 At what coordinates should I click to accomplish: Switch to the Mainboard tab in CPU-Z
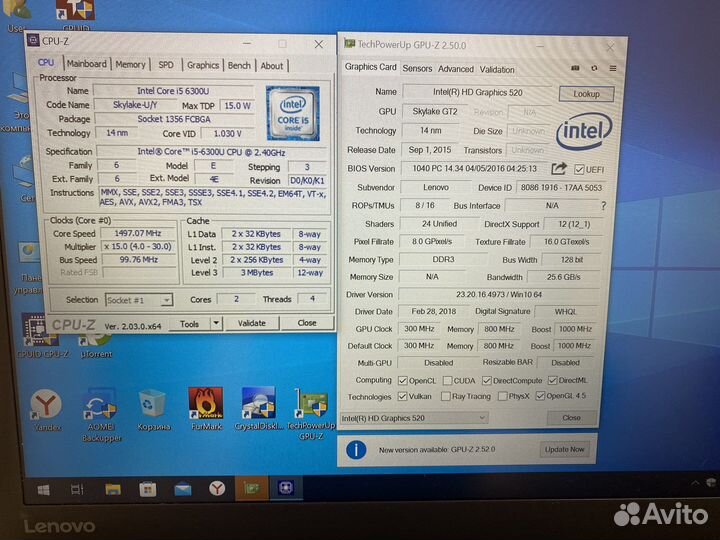pyautogui.click(x=86, y=64)
